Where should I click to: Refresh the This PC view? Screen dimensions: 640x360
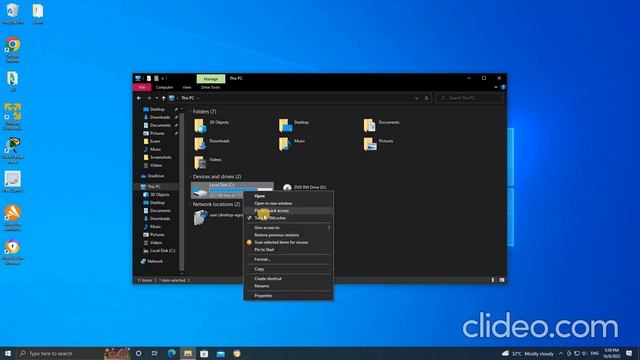[427, 98]
